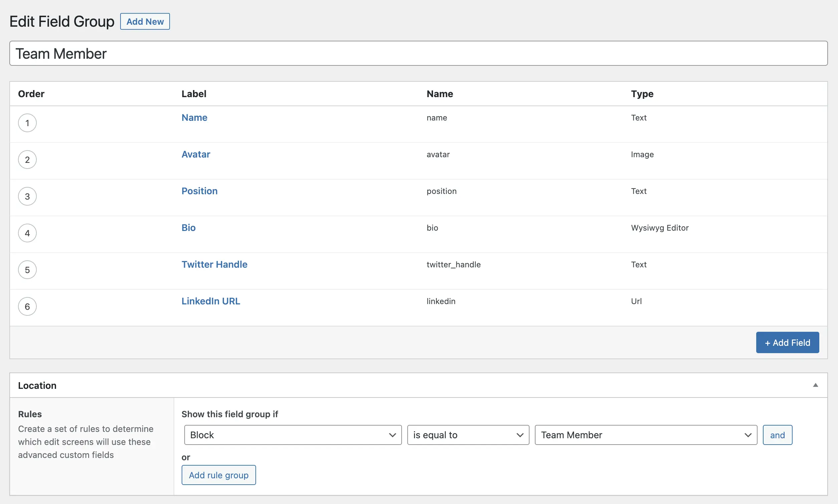Click the 'Image' type cell
Viewport: 838px width, 504px height.
642,155
